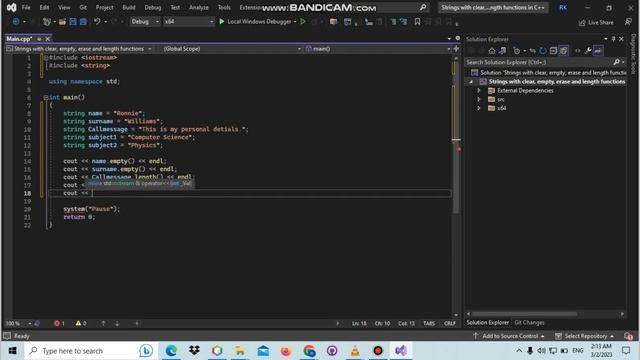This screenshot has width=640, height=360.
Task: Open Properties wrench icon in Solution Explorer
Action: [588, 51]
